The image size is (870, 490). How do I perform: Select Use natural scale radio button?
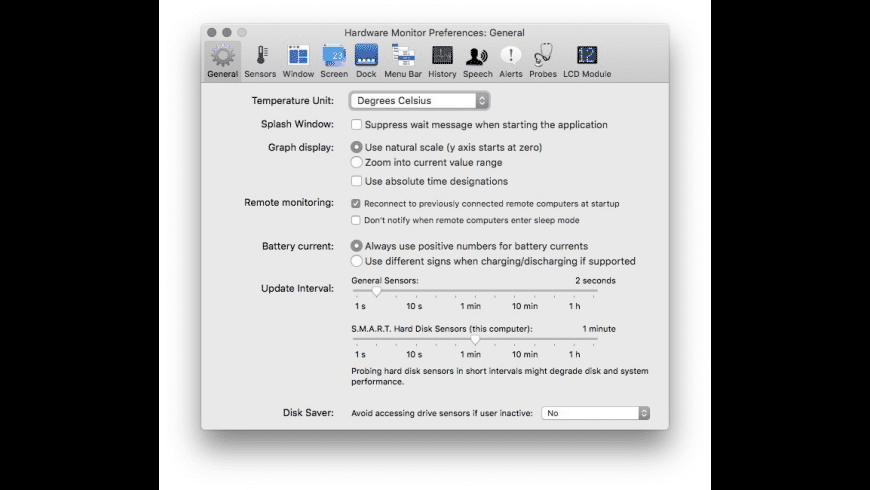[356, 147]
